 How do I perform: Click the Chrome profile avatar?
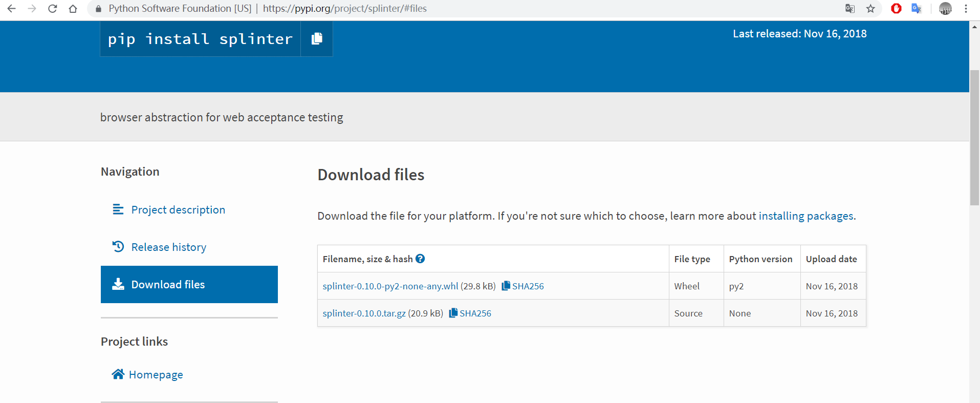point(945,8)
